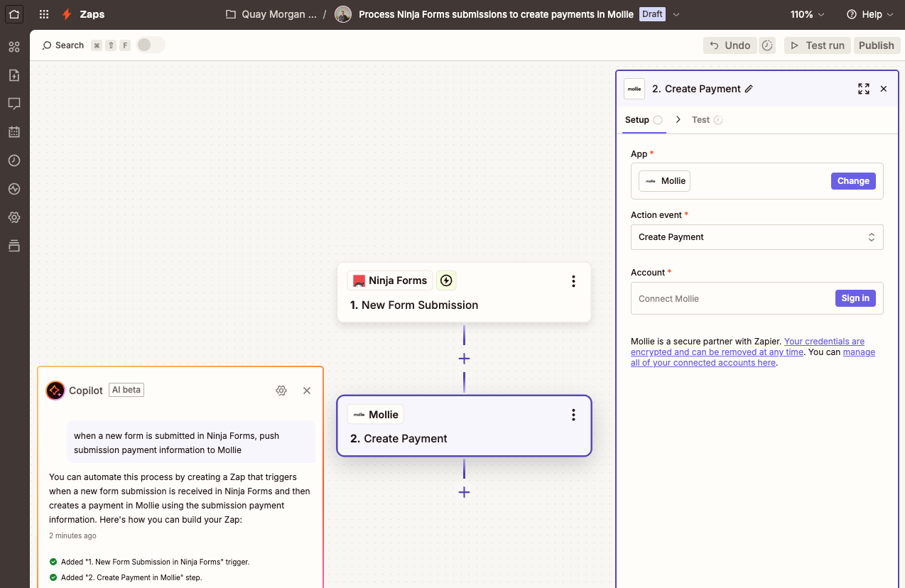Click Change to switch the Mollie app
This screenshot has width=905, height=588.
(x=853, y=181)
